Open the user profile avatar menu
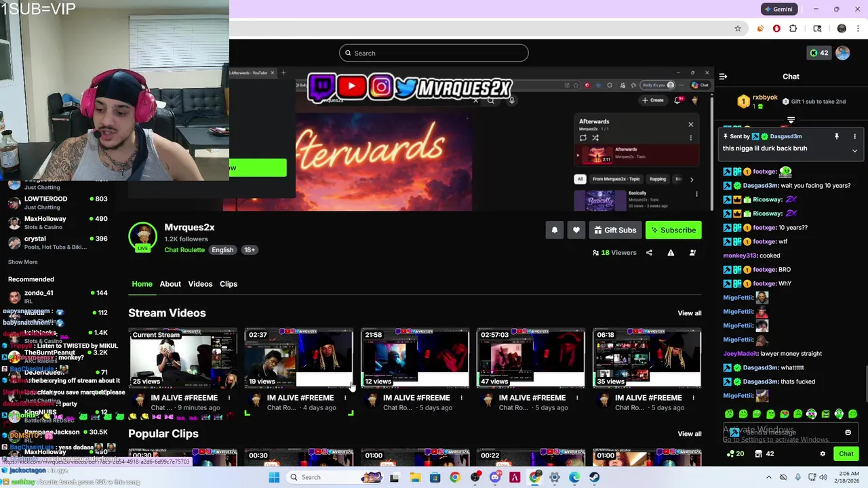The height and width of the screenshot is (488, 868). [843, 53]
